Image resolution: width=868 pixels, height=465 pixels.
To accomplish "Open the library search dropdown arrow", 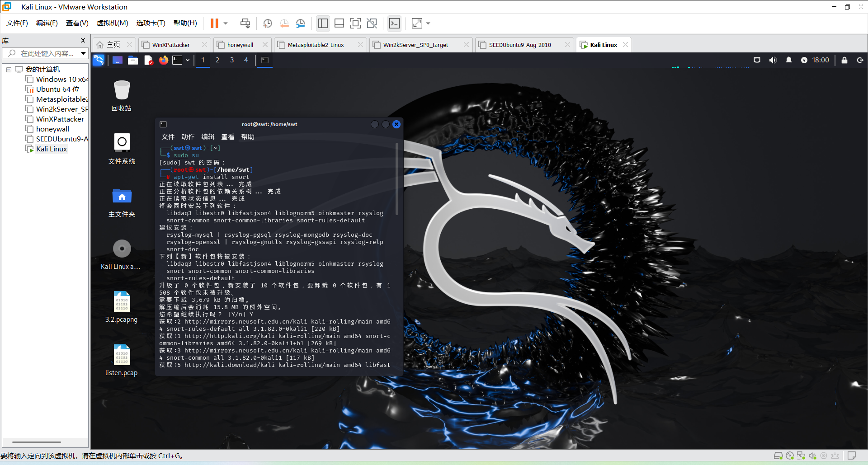I will pyautogui.click(x=83, y=53).
